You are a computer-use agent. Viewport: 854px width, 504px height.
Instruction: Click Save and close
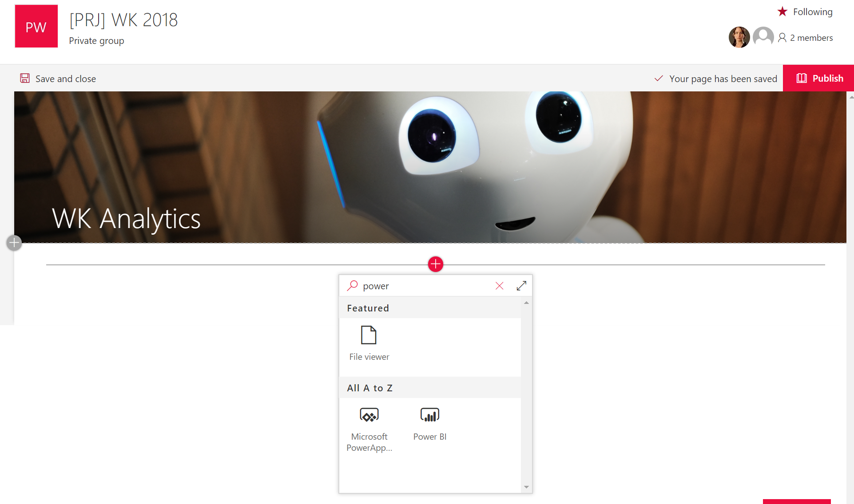[58, 79]
